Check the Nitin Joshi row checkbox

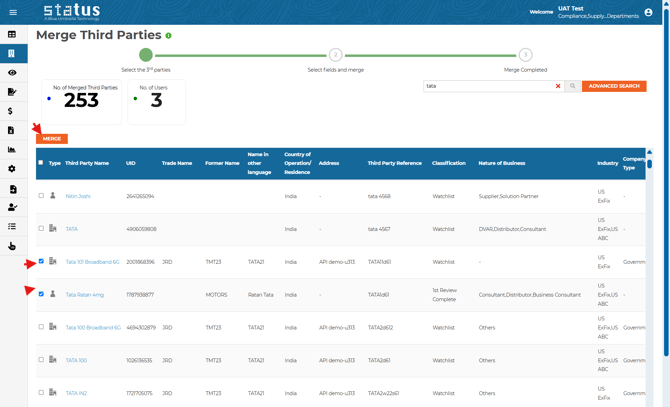click(x=41, y=196)
